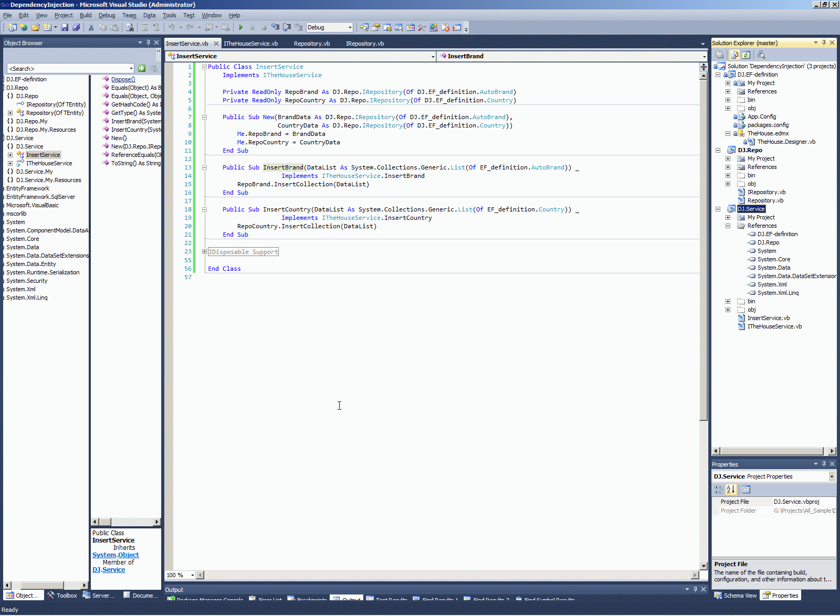Open the editor zoom level dropdown
The width and height of the screenshot is (840, 616).
[x=193, y=575]
